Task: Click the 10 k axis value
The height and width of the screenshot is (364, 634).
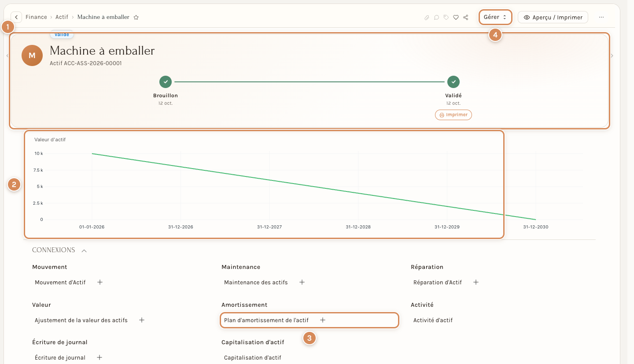Action: 39,153
